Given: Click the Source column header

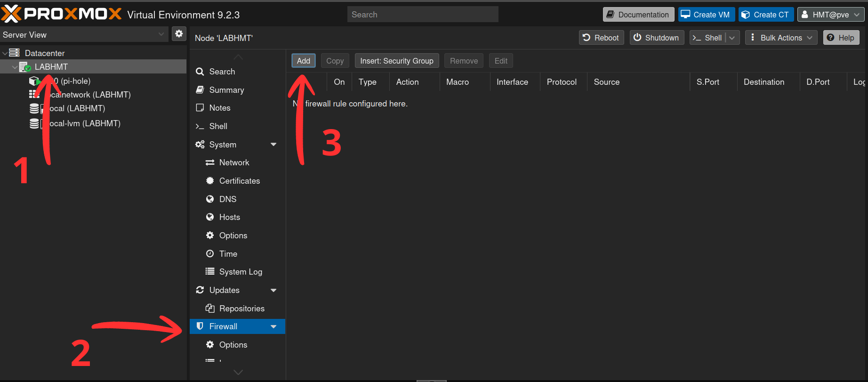Looking at the screenshot, I should 638,82.
